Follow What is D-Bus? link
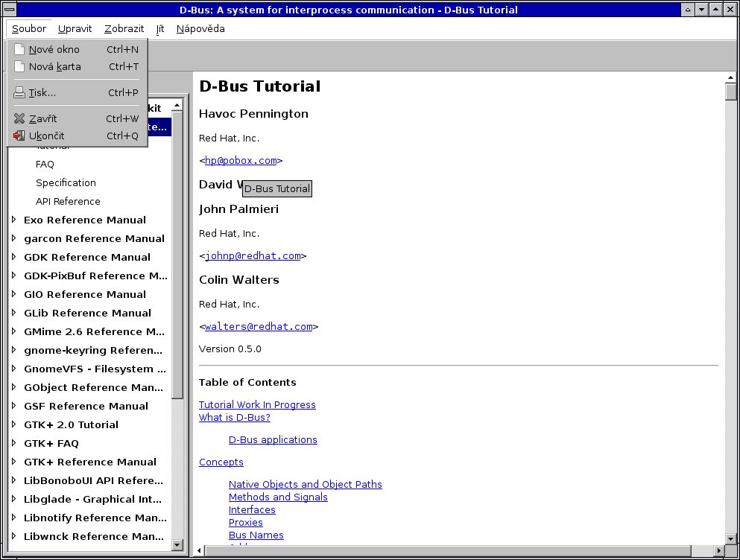740x560 pixels. (x=235, y=418)
